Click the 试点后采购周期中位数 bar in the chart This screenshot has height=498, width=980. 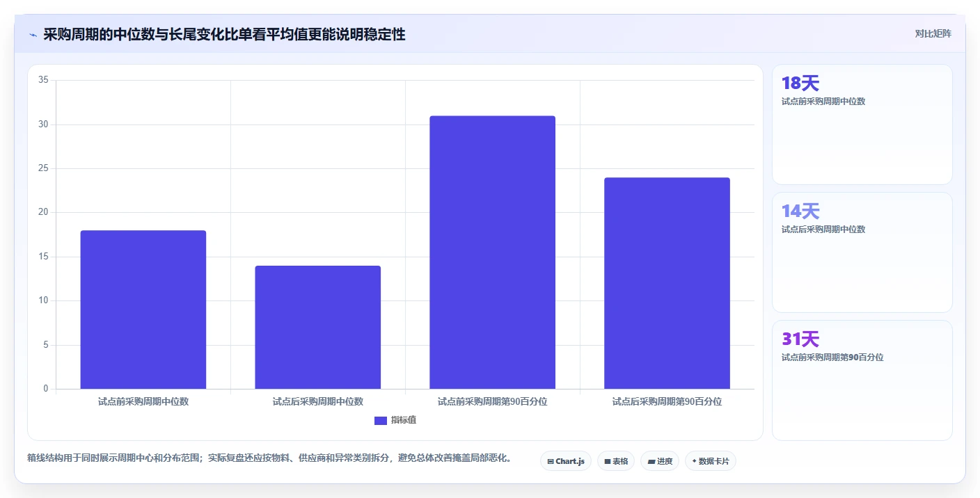(x=318, y=327)
